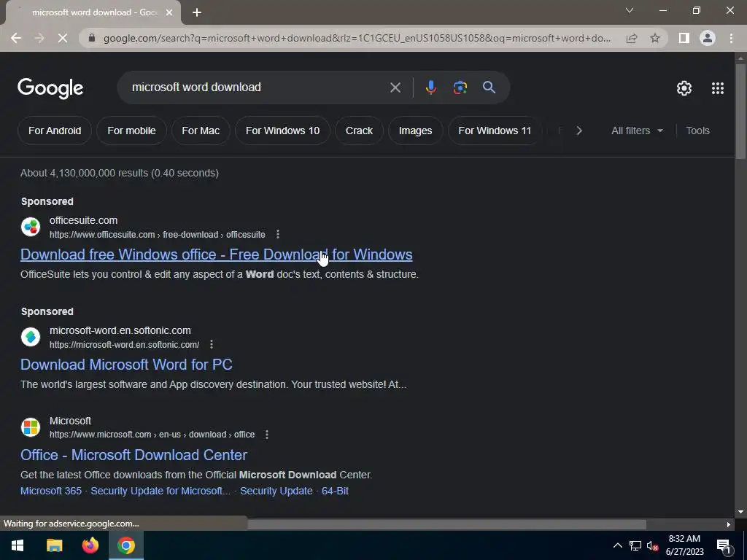
Task: Share this page from the address bar
Action: 632,38
